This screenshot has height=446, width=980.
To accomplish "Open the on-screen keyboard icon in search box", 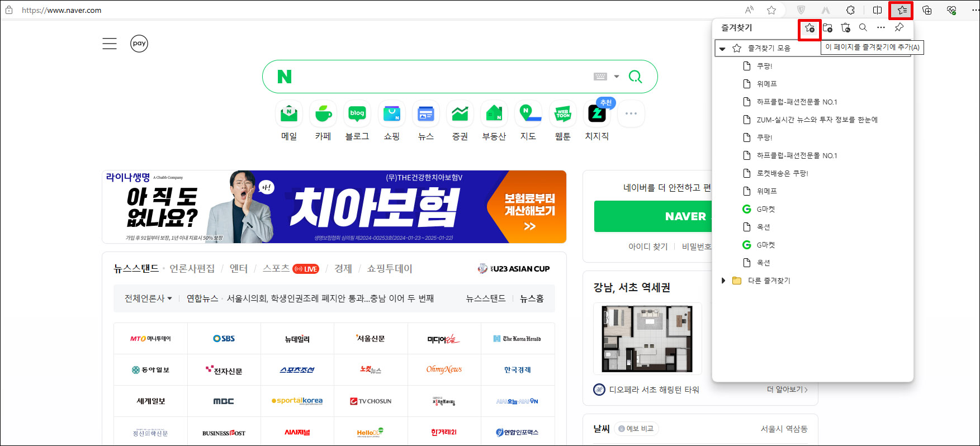I will coord(600,77).
